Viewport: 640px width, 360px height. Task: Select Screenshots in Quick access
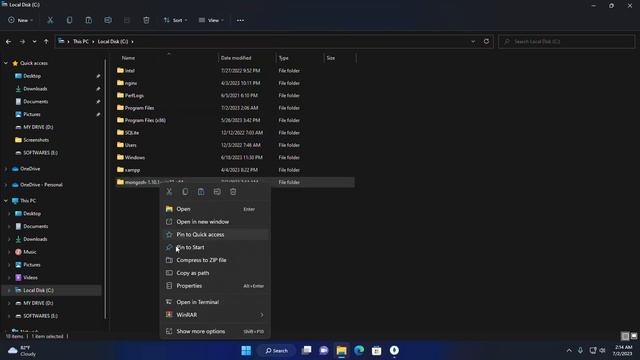[36, 140]
